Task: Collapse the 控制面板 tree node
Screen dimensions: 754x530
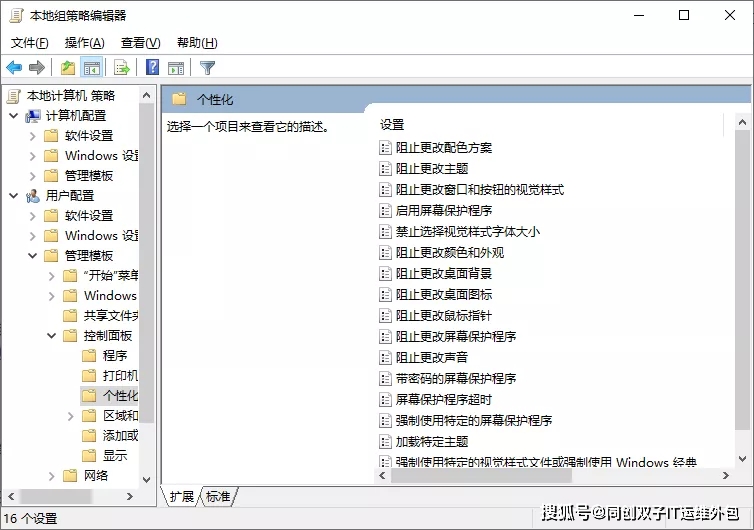Action: tap(51, 336)
